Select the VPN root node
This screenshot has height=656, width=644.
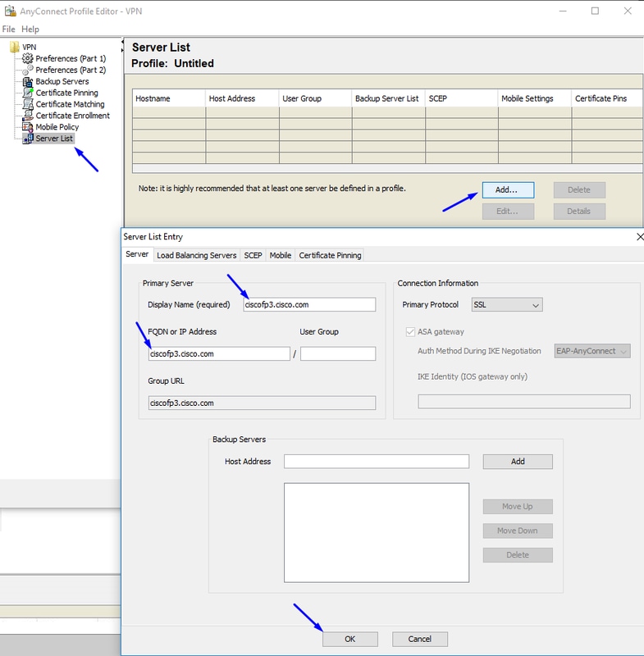click(30, 47)
